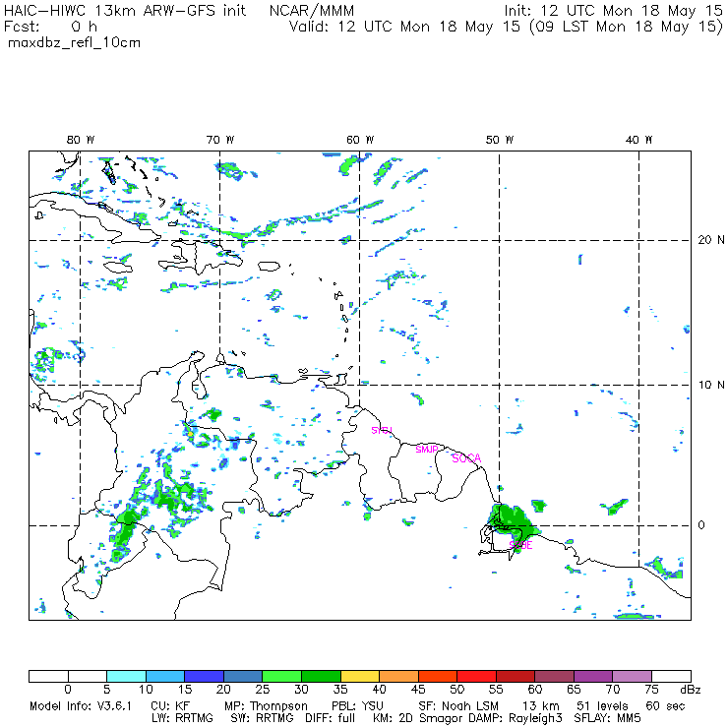Viewport: 728px width, 728px height.
Task: Click the dark red 55-60 dBz legend swatch
Action: (x=516, y=676)
